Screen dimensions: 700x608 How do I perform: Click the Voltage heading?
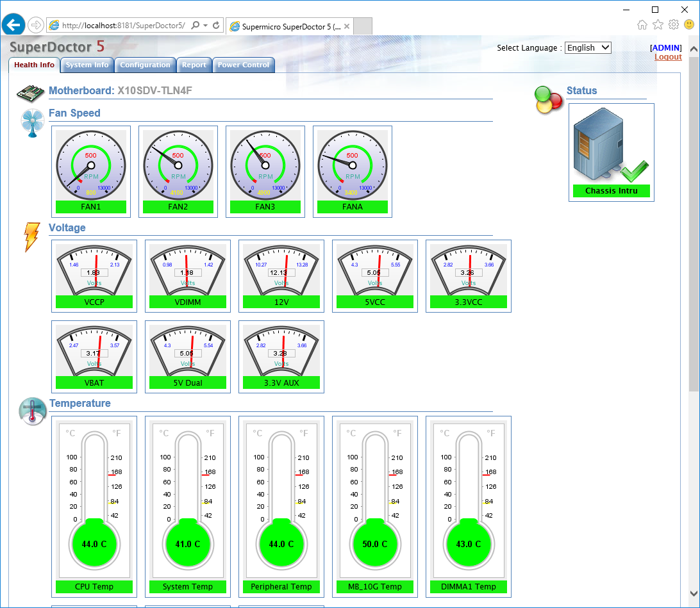[x=67, y=227]
